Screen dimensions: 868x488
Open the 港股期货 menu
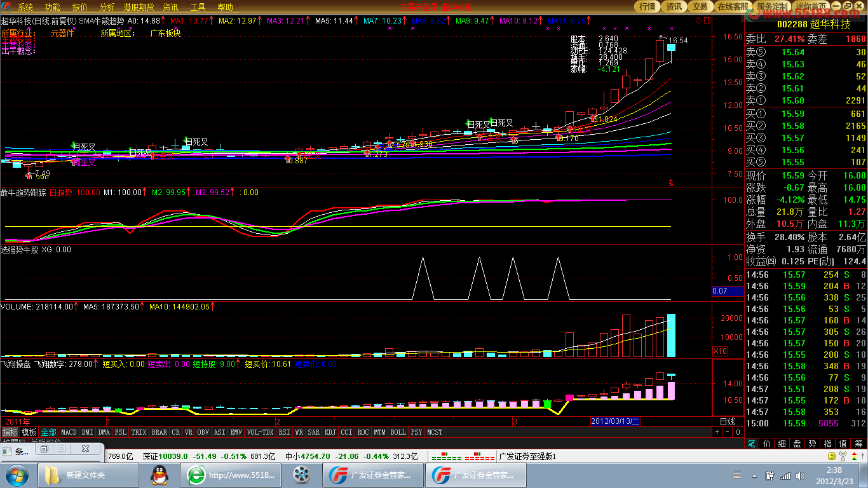pyautogui.click(x=138, y=7)
